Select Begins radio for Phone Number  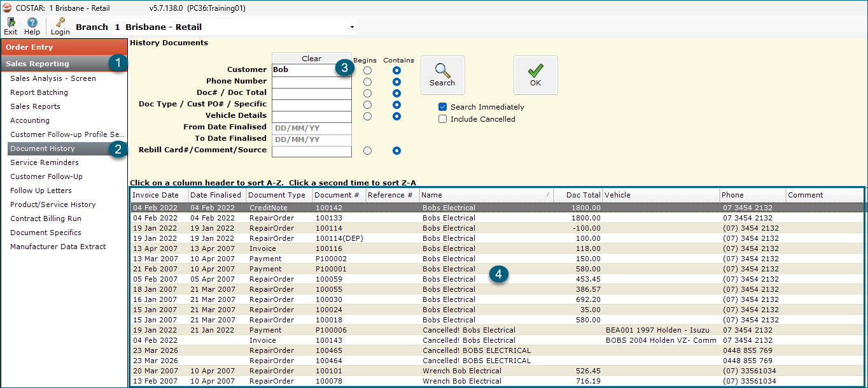pyautogui.click(x=368, y=82)
